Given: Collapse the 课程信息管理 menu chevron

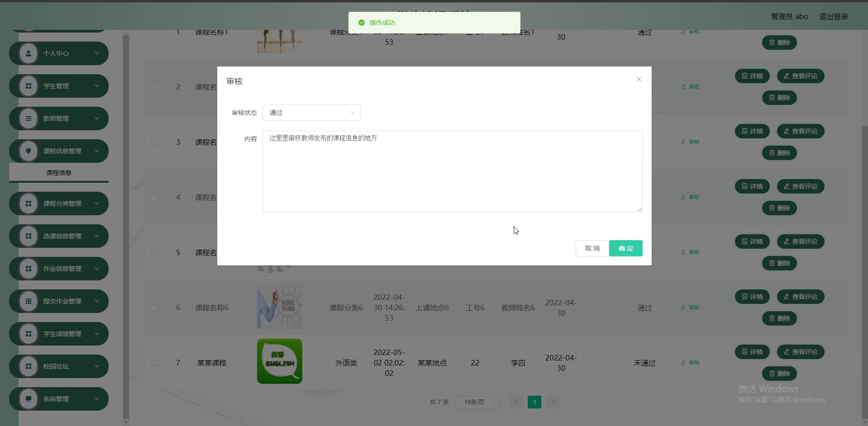Looking at the screenshot, I should (x=97, y=151).
